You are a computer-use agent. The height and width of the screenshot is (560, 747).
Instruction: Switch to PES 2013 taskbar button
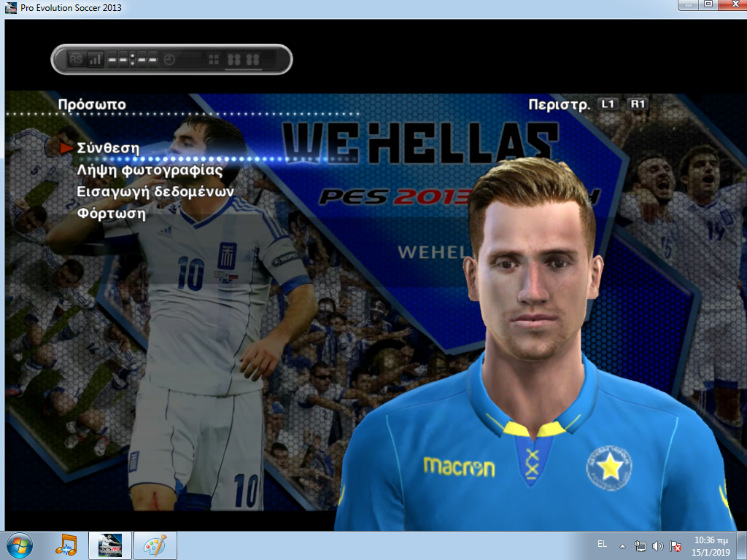tap(110, 545)
